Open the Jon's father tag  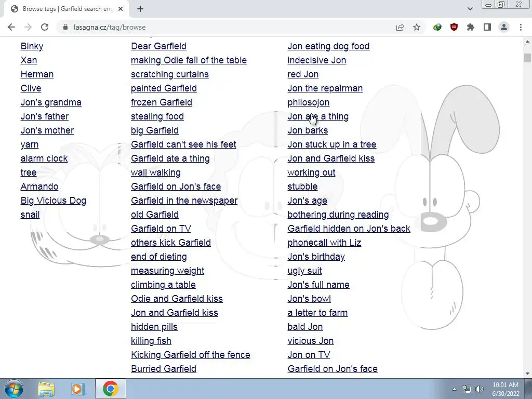pos(45,116)
